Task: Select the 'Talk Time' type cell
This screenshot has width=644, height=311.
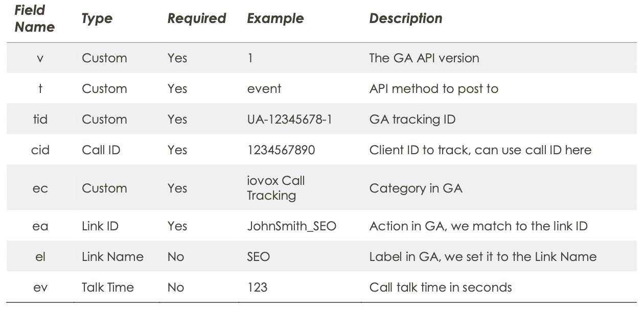Action: point(107,288)
